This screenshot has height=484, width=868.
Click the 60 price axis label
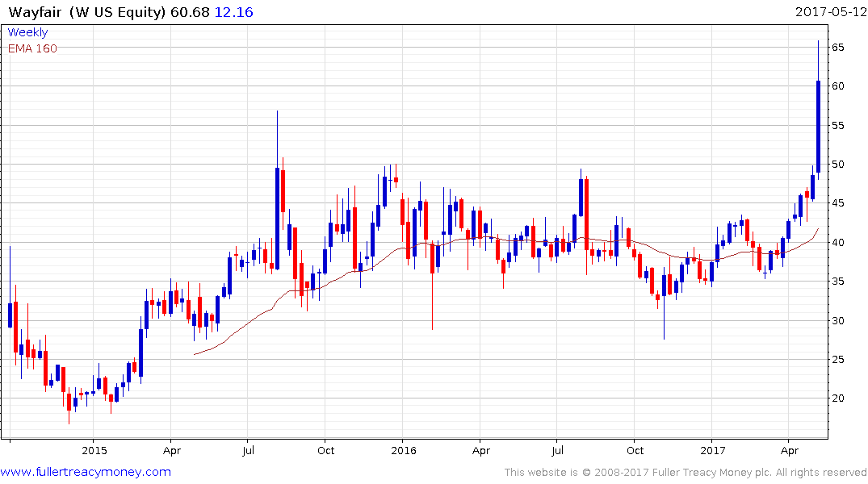pos(837,86)
